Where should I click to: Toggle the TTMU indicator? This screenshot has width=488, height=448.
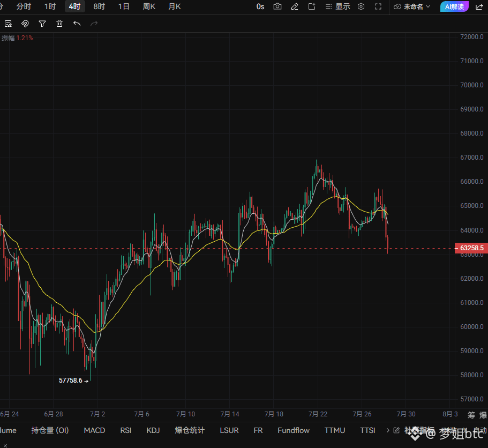[335, 430]
